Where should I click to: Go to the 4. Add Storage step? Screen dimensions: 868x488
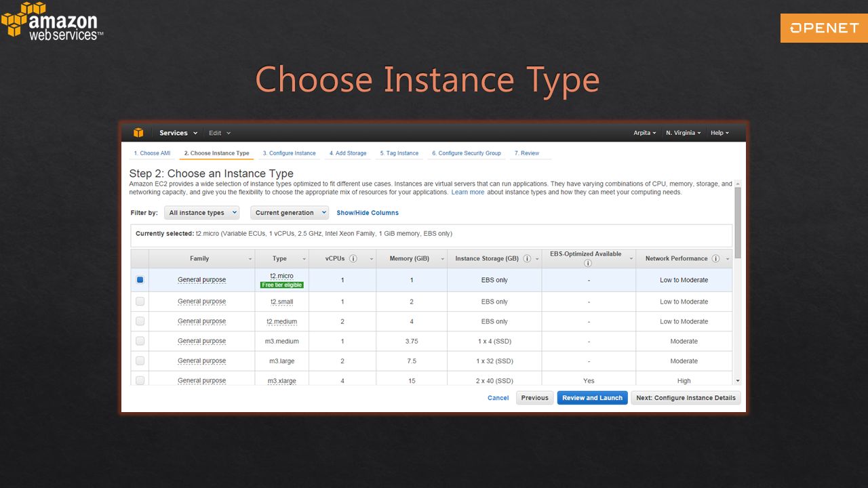(348, 153)
